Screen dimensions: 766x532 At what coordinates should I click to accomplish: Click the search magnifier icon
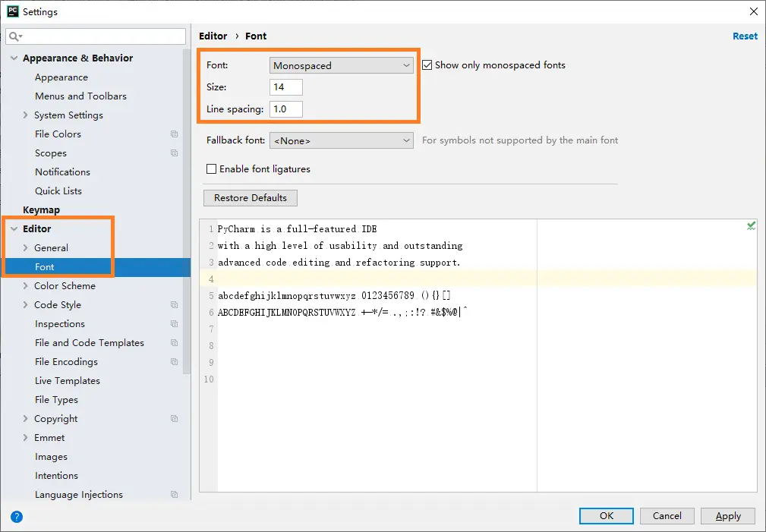14,36
